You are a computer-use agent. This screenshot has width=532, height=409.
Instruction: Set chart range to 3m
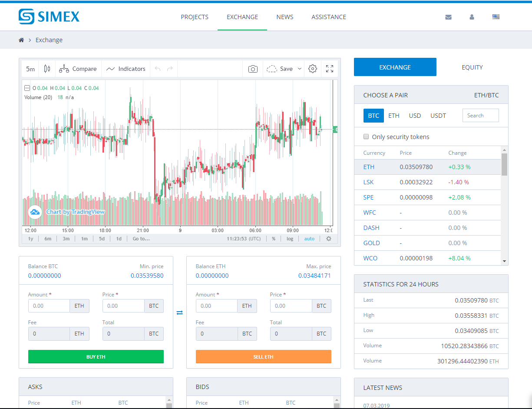coord(66,239)
